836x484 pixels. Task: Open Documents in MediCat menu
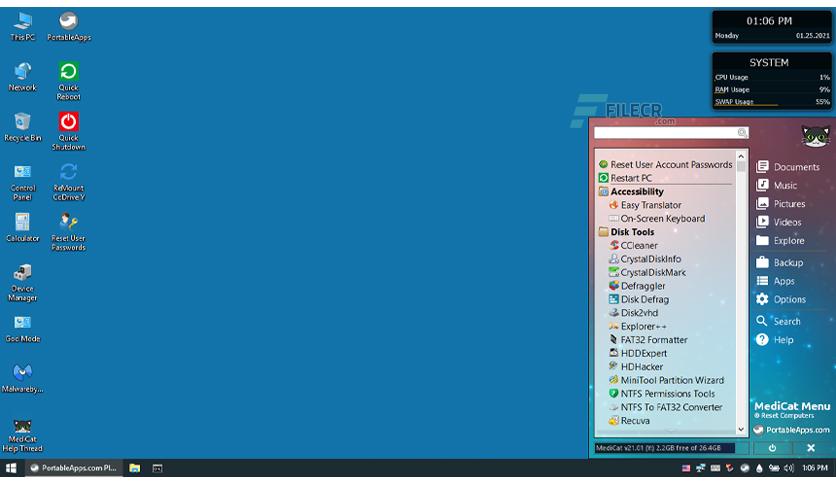coord(787,167)
